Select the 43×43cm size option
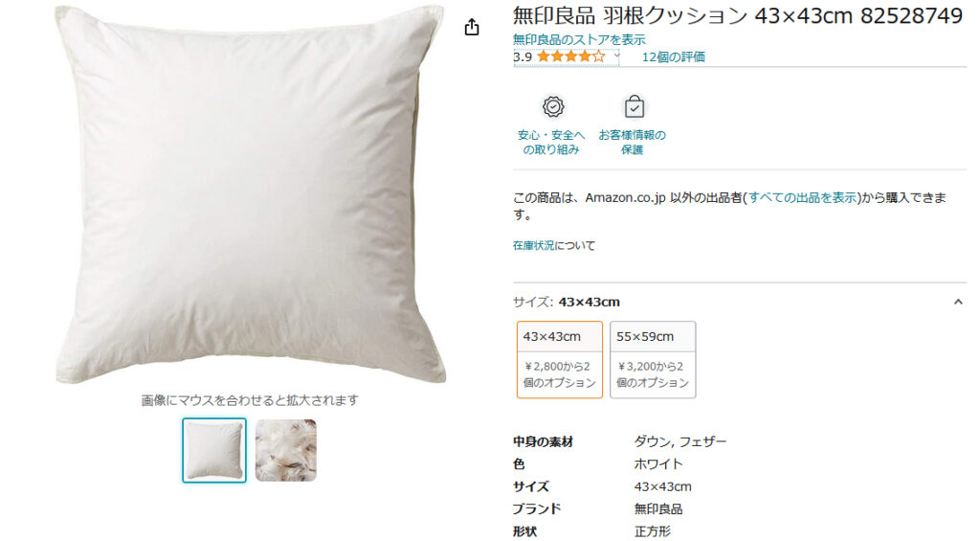980x541 pixels. (x=560, y=359)
